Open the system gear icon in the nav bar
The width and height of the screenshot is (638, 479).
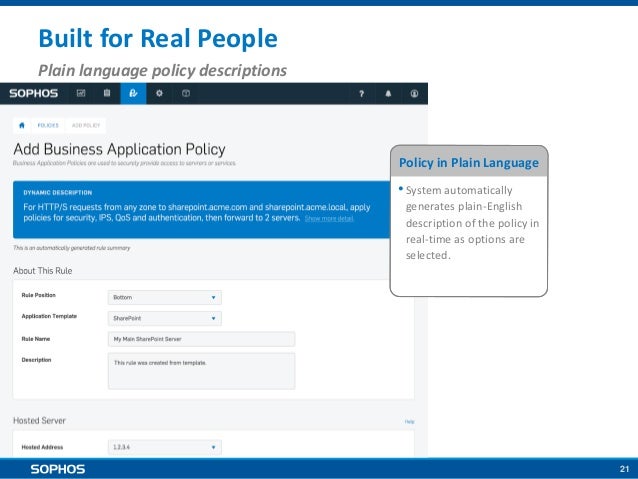point(159,93)
